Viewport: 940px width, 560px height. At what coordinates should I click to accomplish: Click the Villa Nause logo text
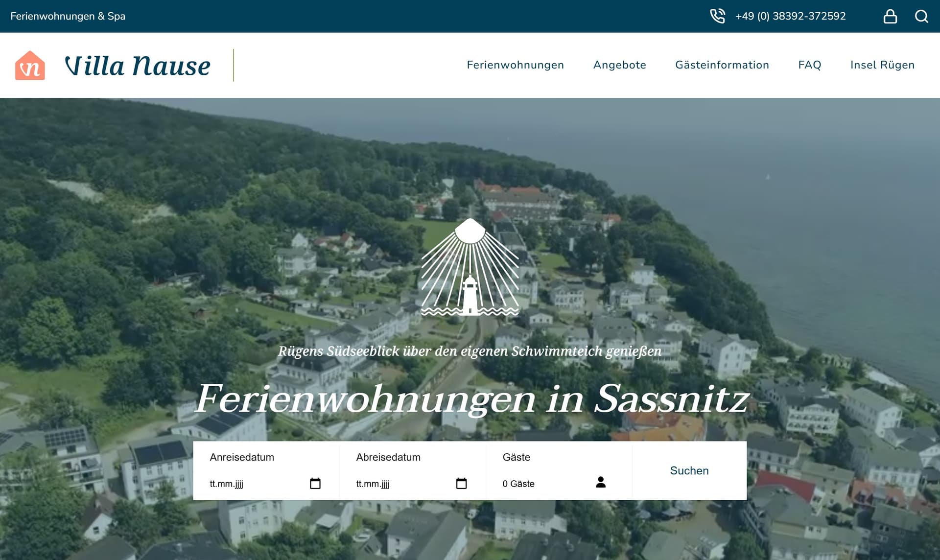[138, 66]
